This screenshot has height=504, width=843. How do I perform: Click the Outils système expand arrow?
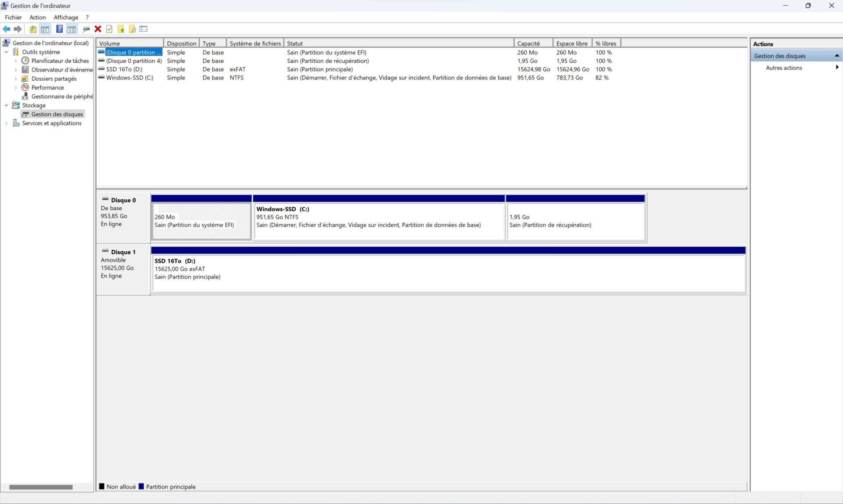pos(7,52)
